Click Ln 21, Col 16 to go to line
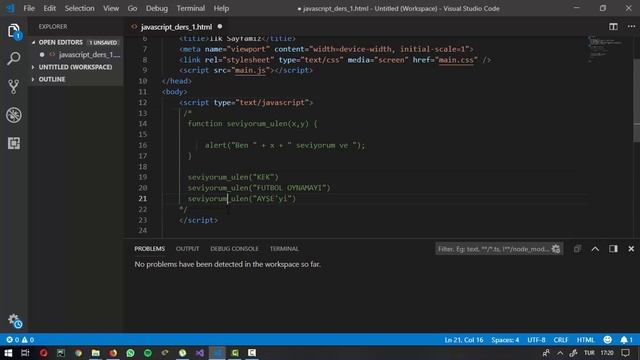The width and height of the screenshot is (640, 360). click(x=464, y=340)
